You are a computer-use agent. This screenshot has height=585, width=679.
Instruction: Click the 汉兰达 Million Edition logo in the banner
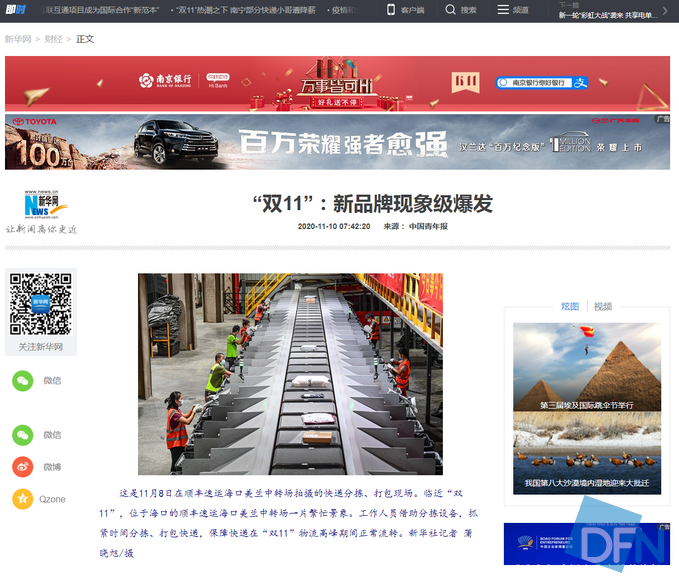[x=570, y=144]
